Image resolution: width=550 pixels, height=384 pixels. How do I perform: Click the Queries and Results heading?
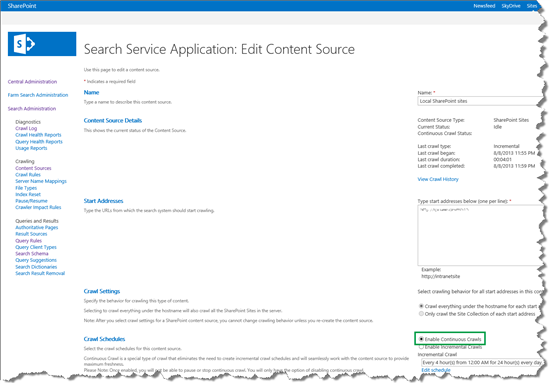(x=37, y=221)
